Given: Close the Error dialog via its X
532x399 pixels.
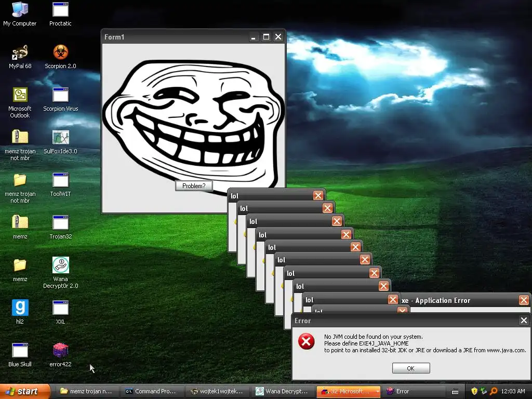Looking at the screenshot, I should [524, 321].
